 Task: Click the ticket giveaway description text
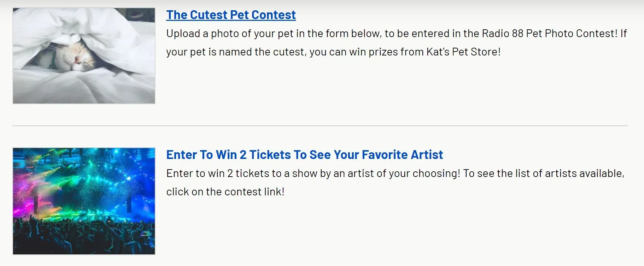point(353,182)
